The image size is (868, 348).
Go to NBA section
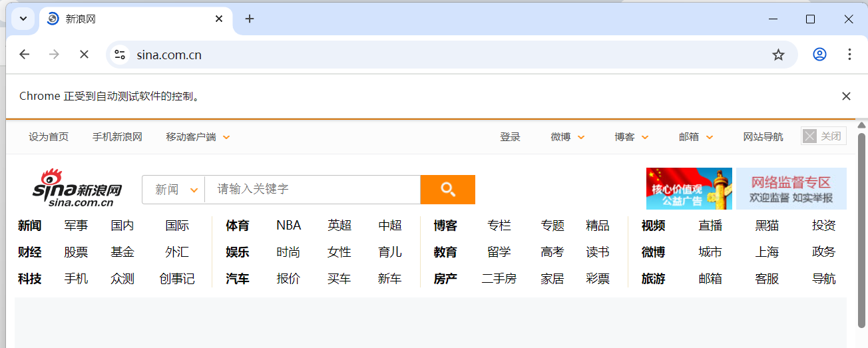pyautogui.click(x=289, y=226)
